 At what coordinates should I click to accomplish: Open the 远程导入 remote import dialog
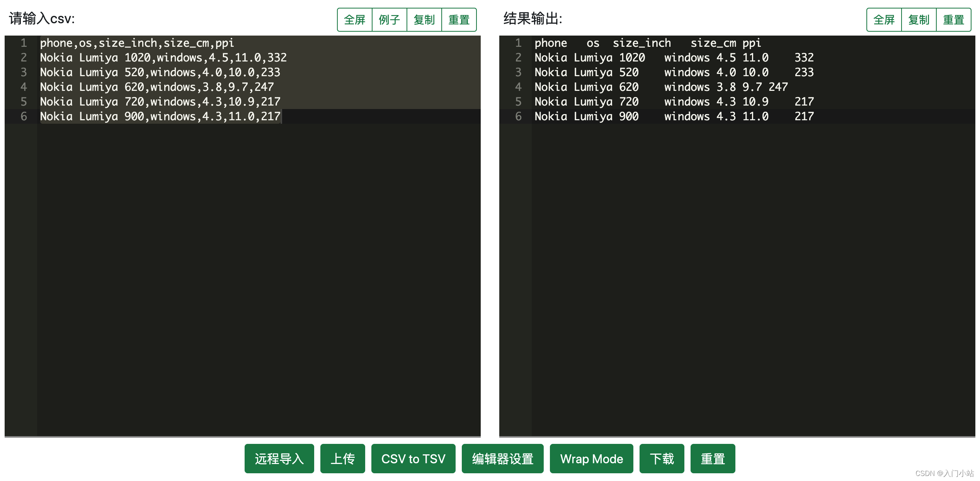click(279, 459)
